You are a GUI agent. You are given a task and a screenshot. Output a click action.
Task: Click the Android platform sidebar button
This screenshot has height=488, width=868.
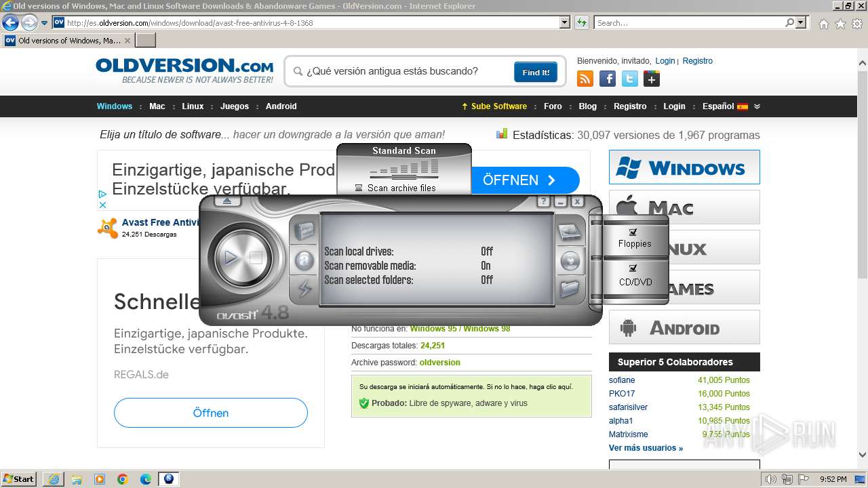pyautogui.click(x=684, y=327)
